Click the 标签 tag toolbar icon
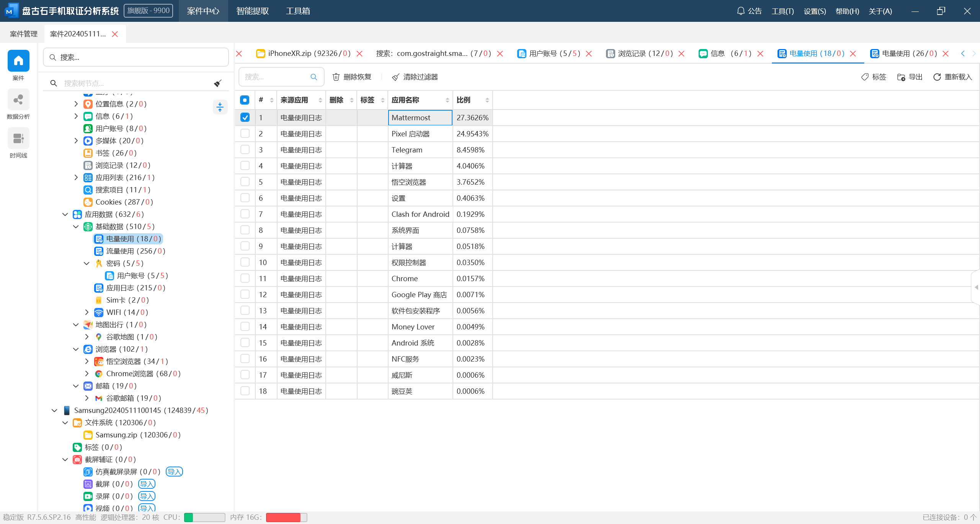980x524 pixels. point(865,77)
